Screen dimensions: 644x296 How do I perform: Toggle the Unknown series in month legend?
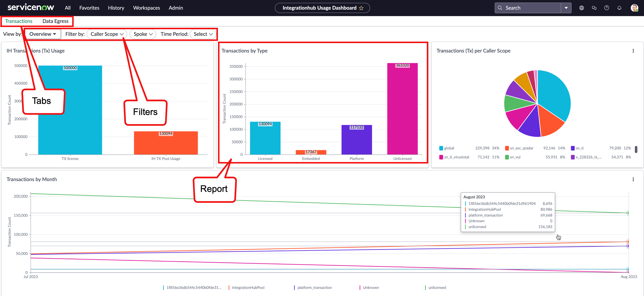(x=369, y=288)
